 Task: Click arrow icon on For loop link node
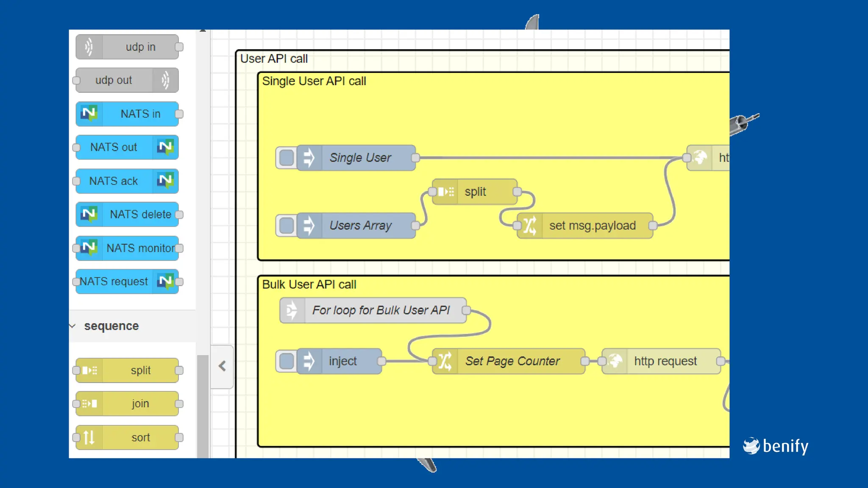pos(292,310)
